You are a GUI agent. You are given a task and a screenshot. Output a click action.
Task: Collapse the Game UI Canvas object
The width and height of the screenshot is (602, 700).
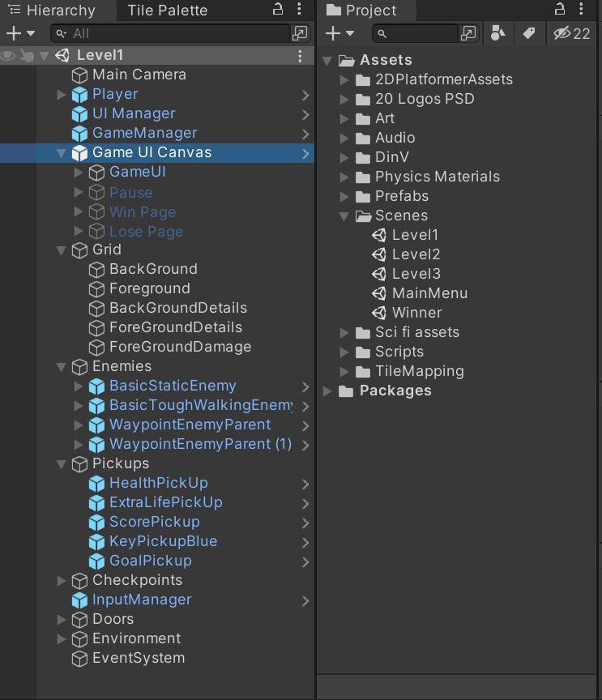click(62, 154)
